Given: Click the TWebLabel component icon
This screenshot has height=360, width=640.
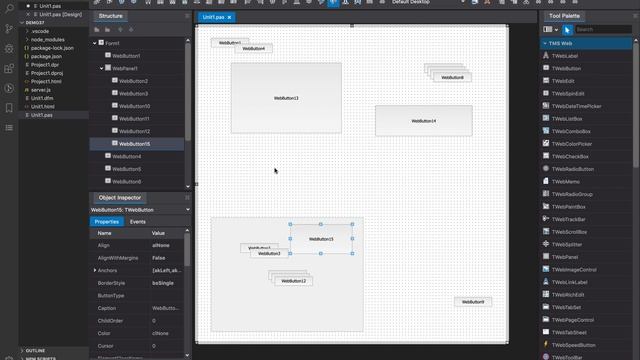Looking at the screenshot, I should 546,56.
